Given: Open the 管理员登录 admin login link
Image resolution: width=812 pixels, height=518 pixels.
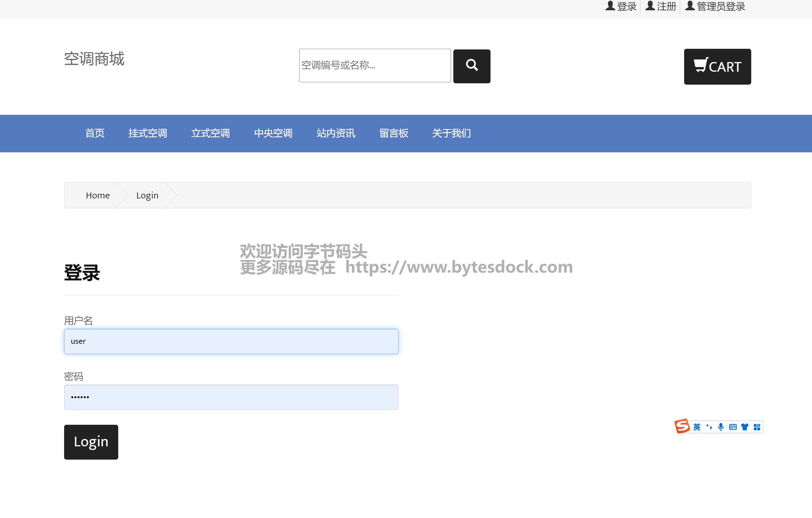Looking at the screenshot, I should [720, 6].
